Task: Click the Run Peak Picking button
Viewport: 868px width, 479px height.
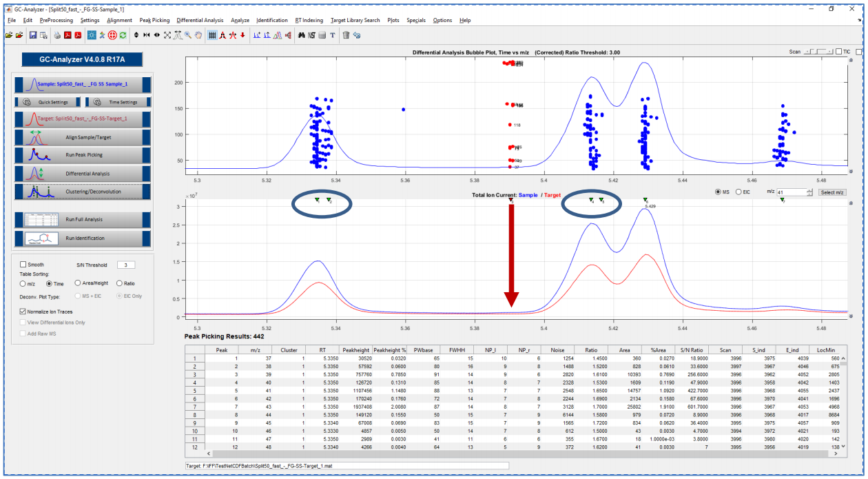Action: pos(83,155)
